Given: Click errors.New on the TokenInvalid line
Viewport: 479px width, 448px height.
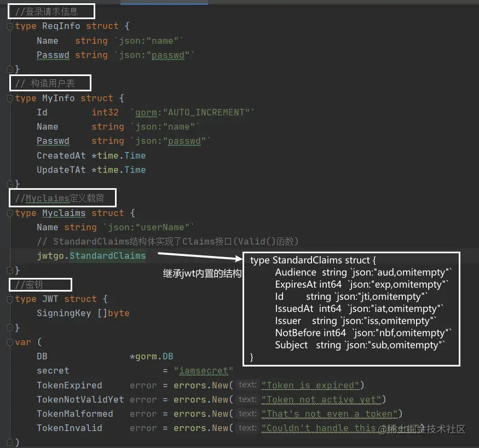Looking at the screenshot, I should click(201, 428).
